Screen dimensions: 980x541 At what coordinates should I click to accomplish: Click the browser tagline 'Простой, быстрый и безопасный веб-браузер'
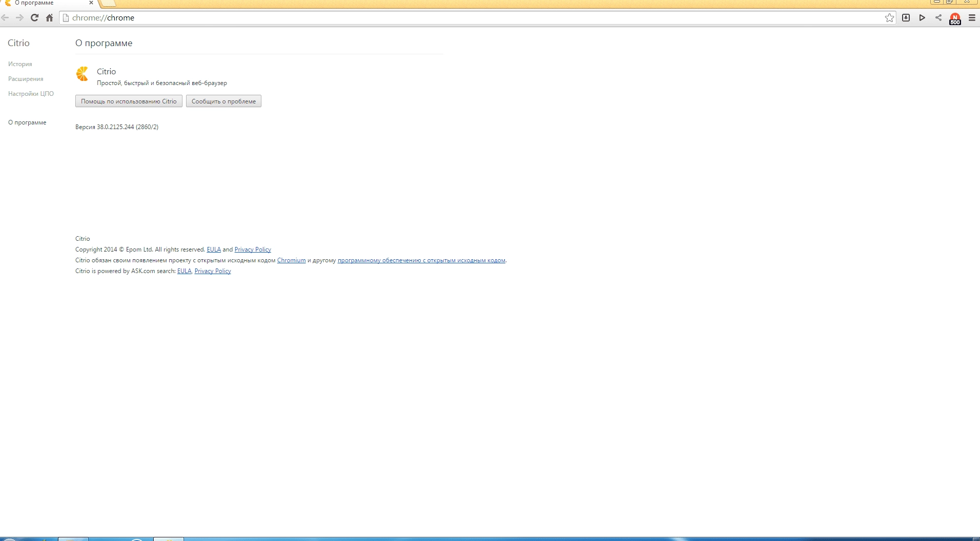(162, 83)
